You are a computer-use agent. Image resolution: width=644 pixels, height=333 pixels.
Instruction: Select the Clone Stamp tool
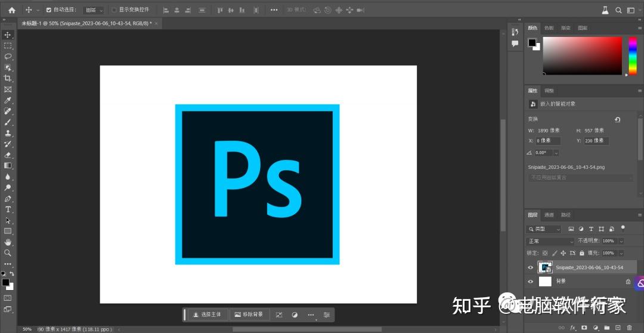[7, 133]
